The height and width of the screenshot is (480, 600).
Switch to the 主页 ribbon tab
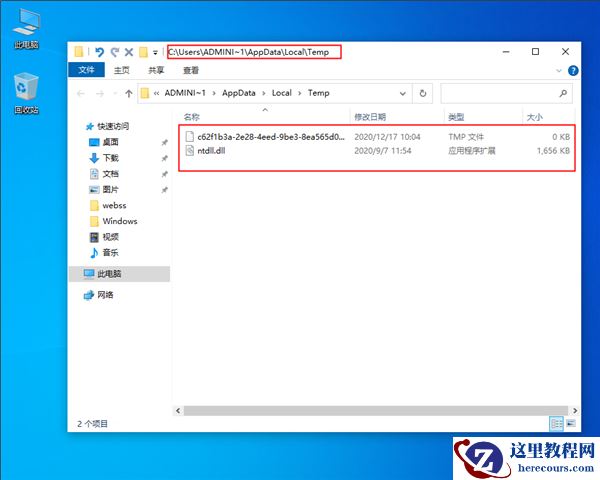tap(122, 70)
